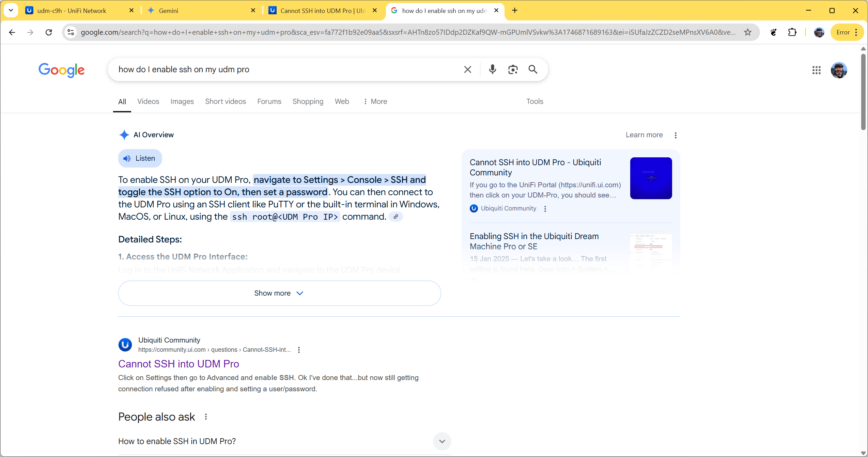
Task: Reload the current page
Action: [x=49, y=32]
